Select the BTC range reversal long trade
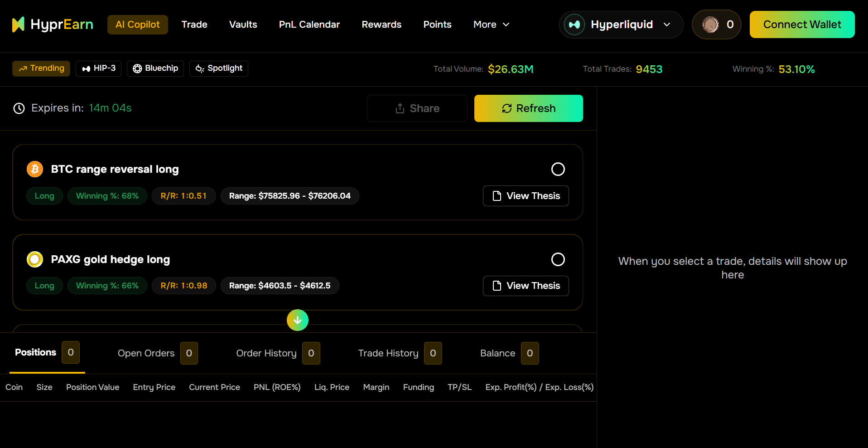868x448 pixels. click(558, 169)
